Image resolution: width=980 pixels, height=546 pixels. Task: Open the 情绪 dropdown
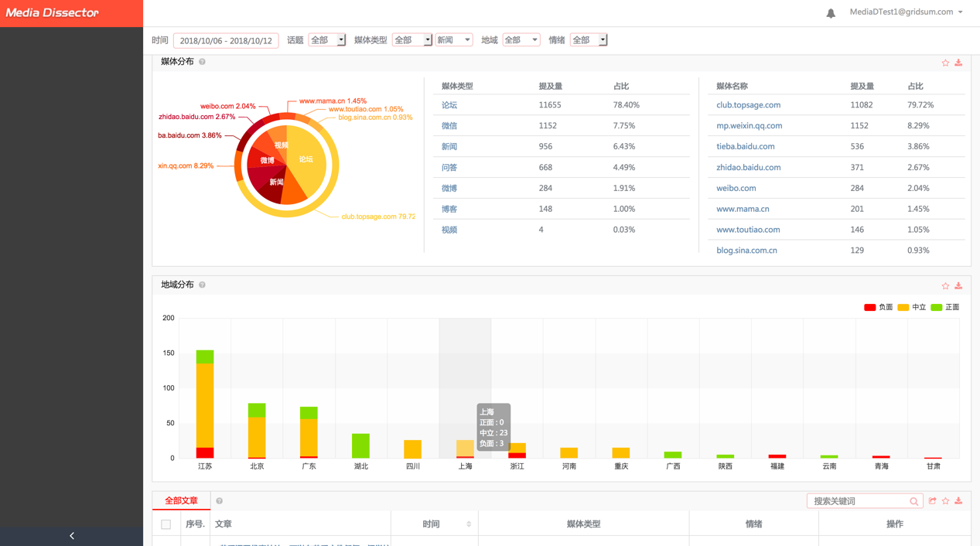[588, 40]
